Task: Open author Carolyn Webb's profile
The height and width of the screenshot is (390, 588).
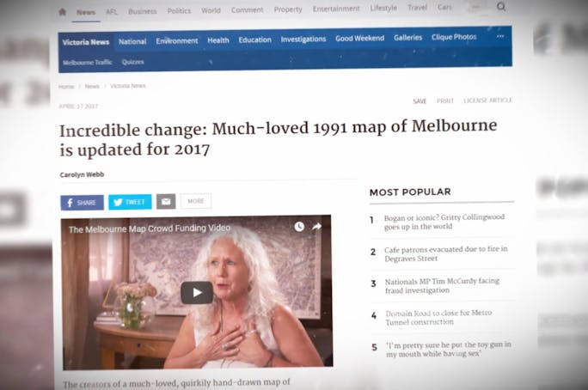Action: tap(83, 174)
